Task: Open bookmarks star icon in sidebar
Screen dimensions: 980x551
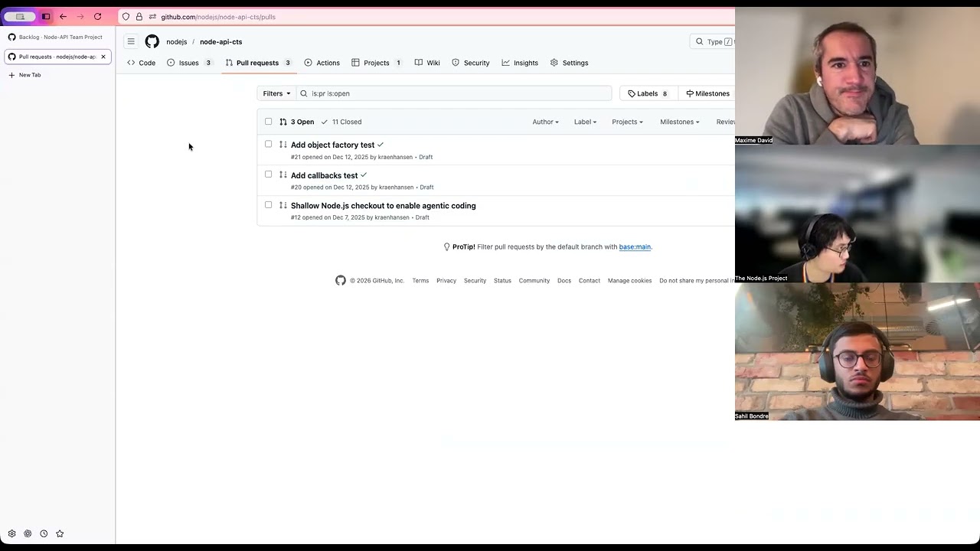Action: (x=60, y=533)
